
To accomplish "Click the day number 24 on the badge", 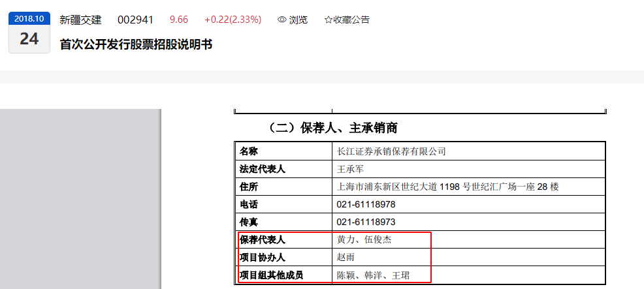I will pyautogui.click(x=29, y=39).
